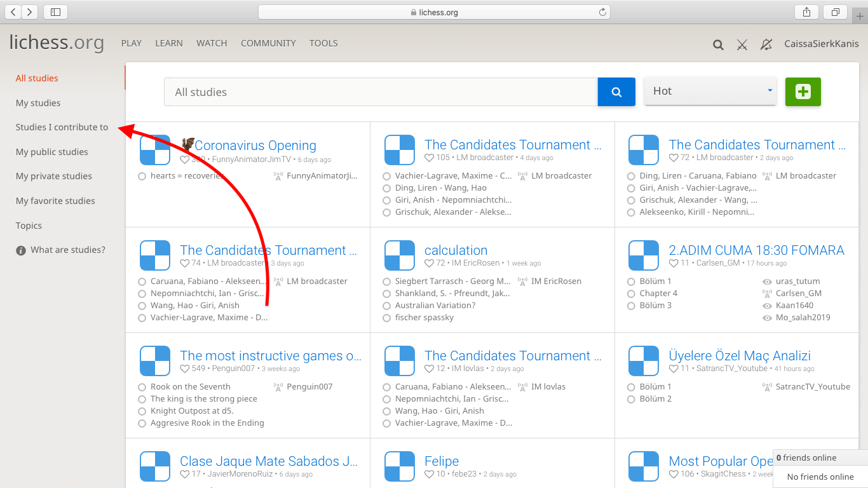The width and height of the screenshot is (868, 488).
Task: Select chapter "Knight Outpost at d5."
Action: [193, 411]
